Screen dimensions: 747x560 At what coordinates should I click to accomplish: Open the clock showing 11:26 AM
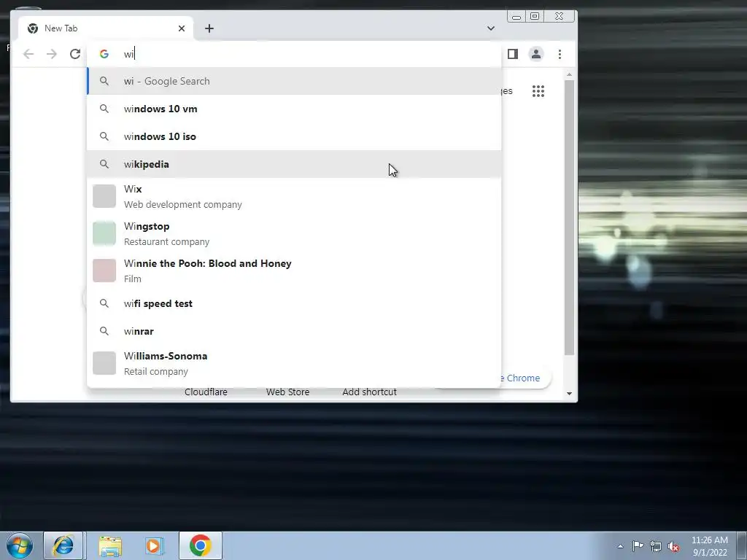coord(709,546)
